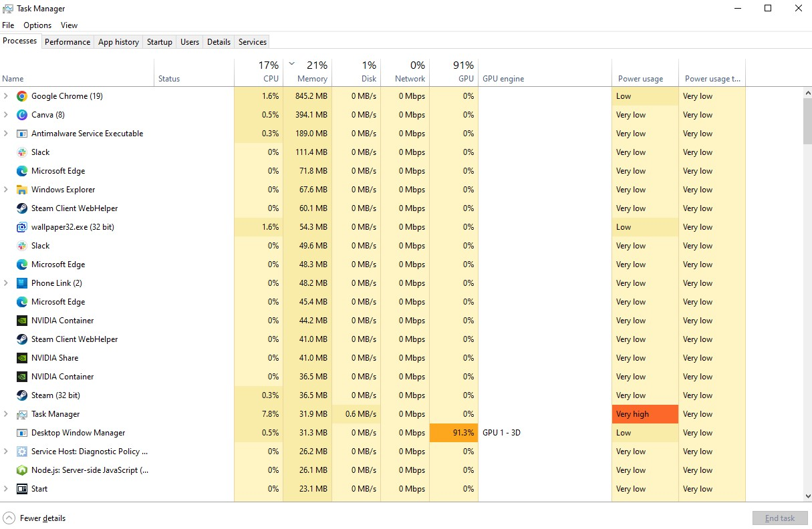Click the NVIDIA Container icon using 44.2 MB

[x=21, y=321]
